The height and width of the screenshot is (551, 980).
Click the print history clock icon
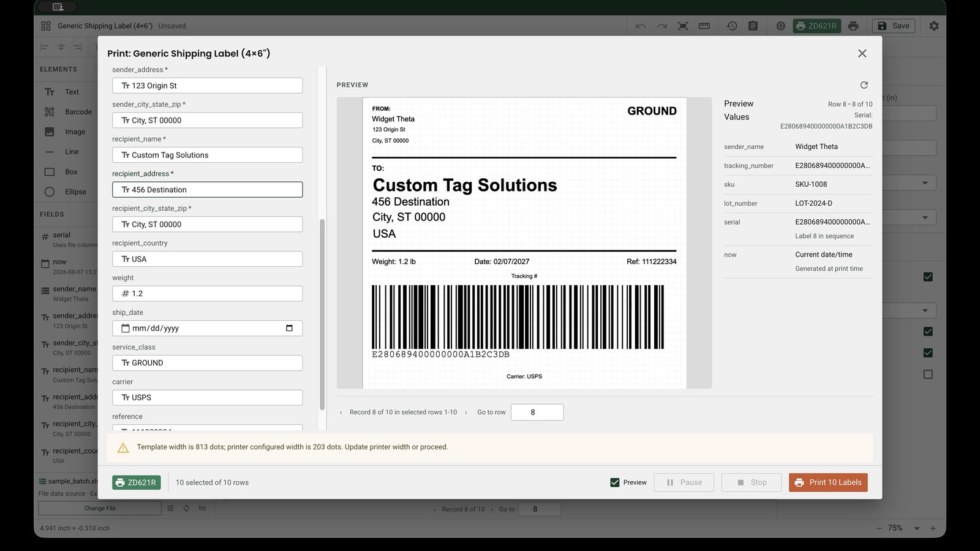(x=732, y=26)
